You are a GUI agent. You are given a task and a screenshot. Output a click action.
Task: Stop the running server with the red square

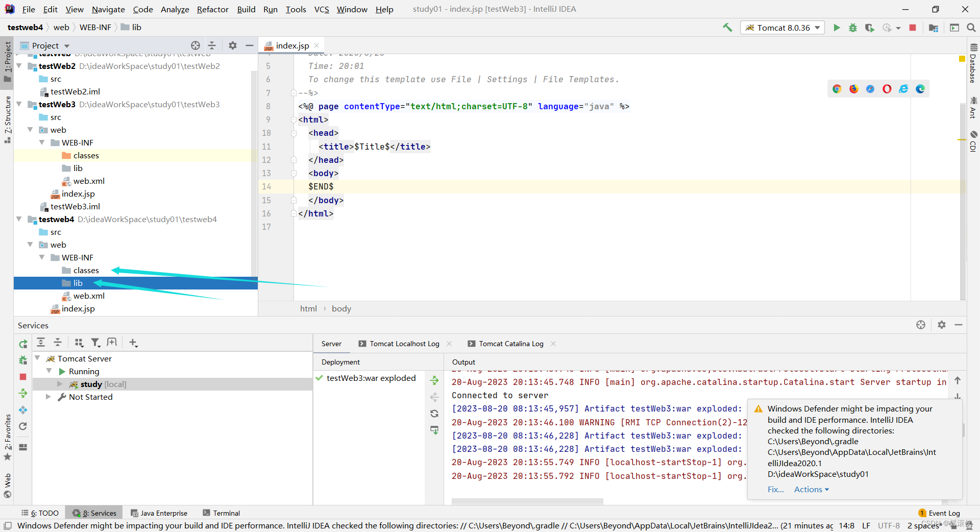913,28
